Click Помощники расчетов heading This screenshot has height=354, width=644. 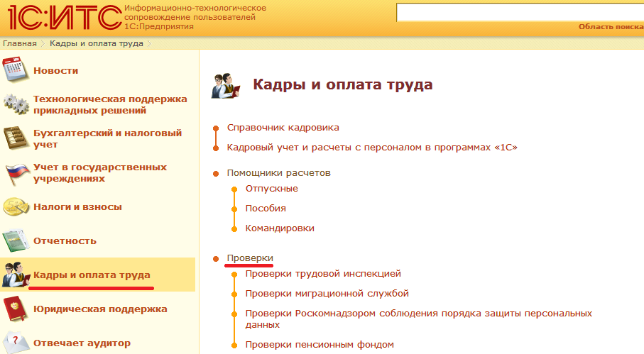(279, 173)
